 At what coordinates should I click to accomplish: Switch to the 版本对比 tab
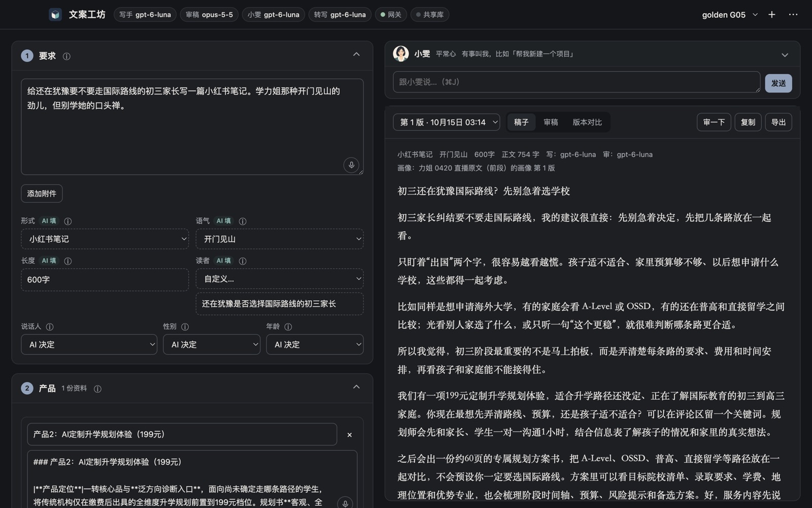[587, 122]
